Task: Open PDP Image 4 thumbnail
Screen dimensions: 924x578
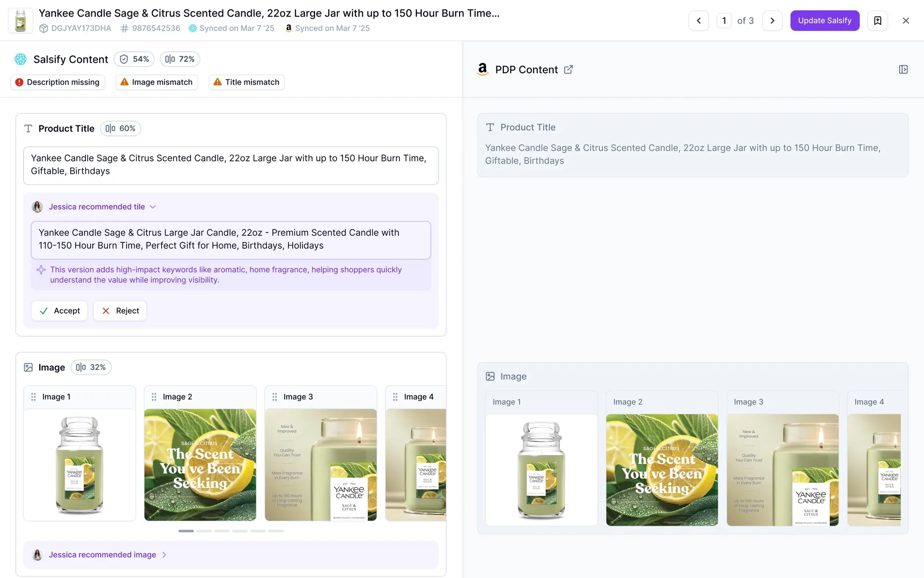Action: click(874, 470)
